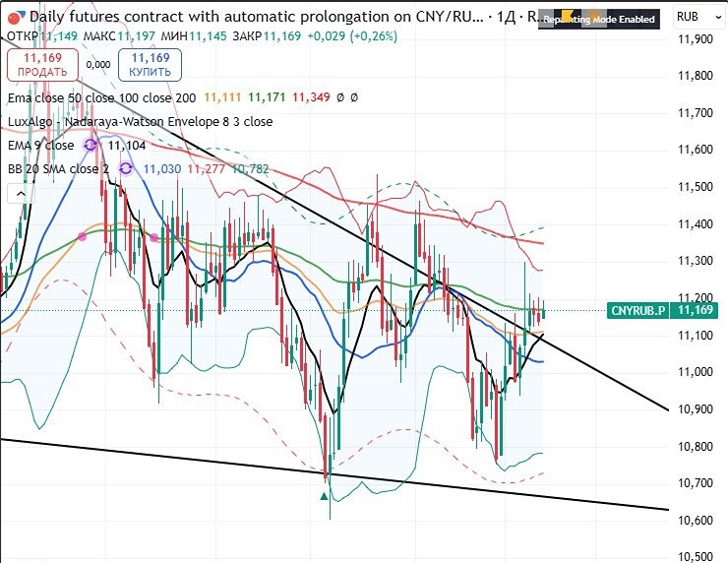The width and height of the screenshot is (728, 563).
Task: Select the Ema close 50 100 200 indicator label
Action: coord(101,97)
